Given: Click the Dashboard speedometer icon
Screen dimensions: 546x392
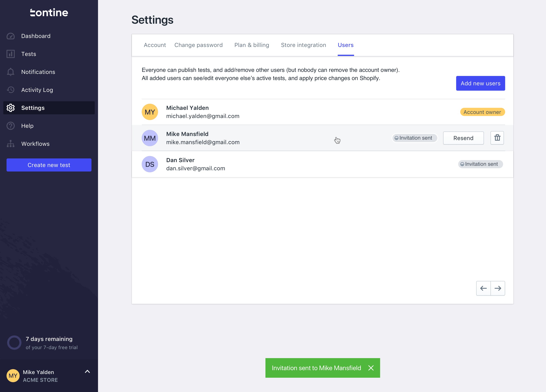Looking at the screenshot, I should [x=11, y=36].
